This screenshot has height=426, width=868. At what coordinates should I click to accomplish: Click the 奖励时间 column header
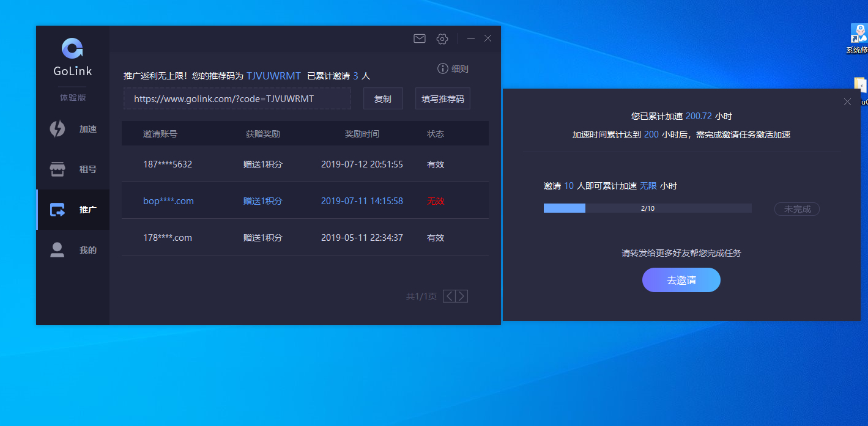point(362,134)
